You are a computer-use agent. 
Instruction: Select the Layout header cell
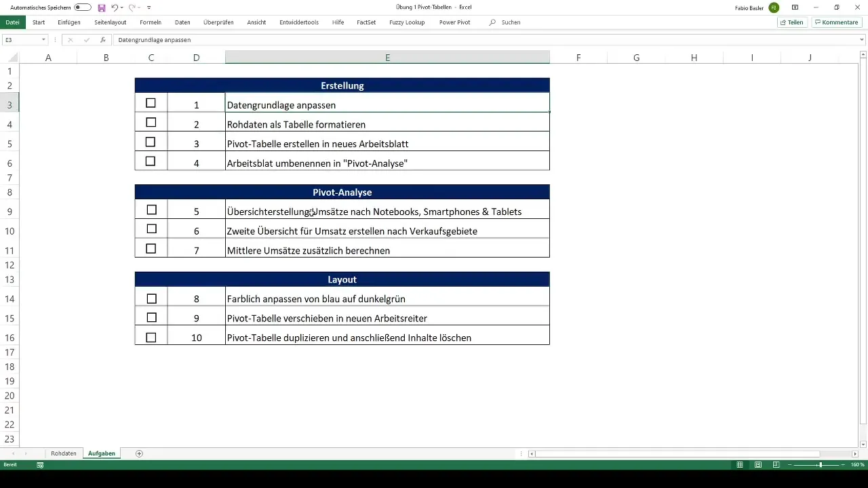tap(342, 279)
